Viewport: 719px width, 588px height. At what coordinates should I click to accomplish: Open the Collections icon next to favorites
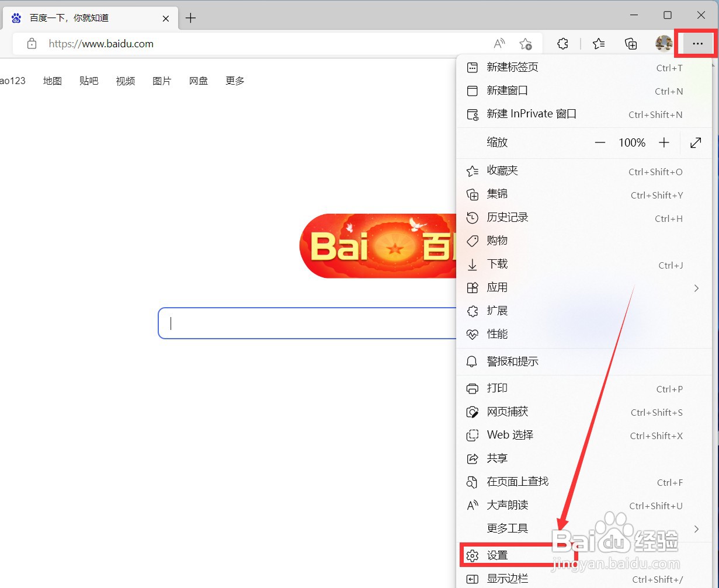click(631, 43)
